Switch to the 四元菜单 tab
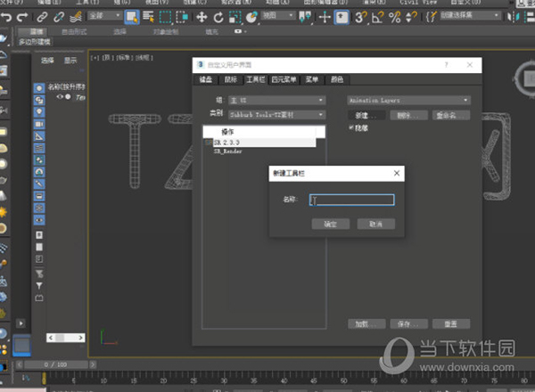Image resolution: width=535 pixels, height=392 pixels. (x=284, y=79)
